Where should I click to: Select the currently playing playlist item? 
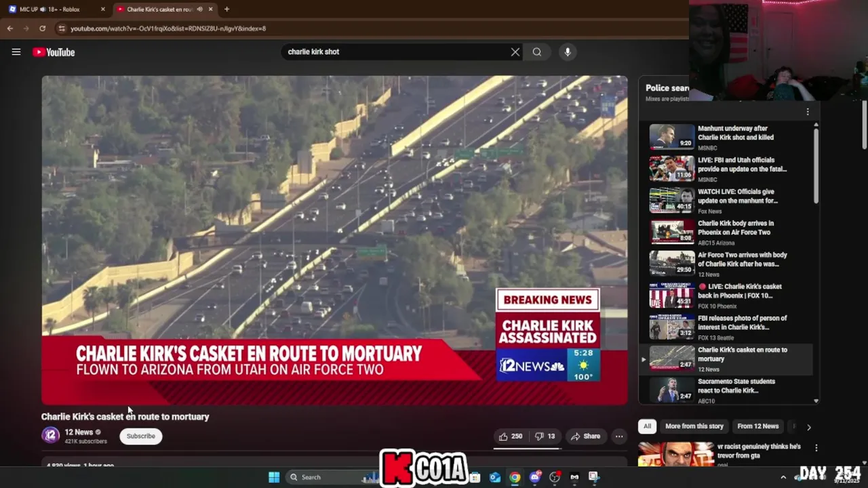point(726,359)
